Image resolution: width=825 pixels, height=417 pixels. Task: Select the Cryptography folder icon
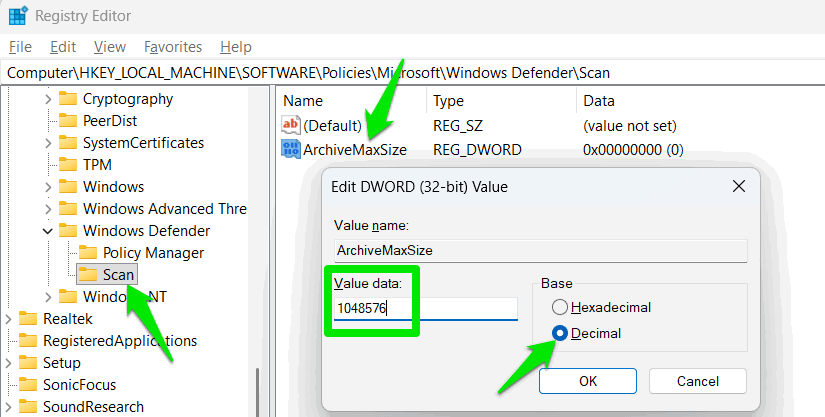click(68, 99)
